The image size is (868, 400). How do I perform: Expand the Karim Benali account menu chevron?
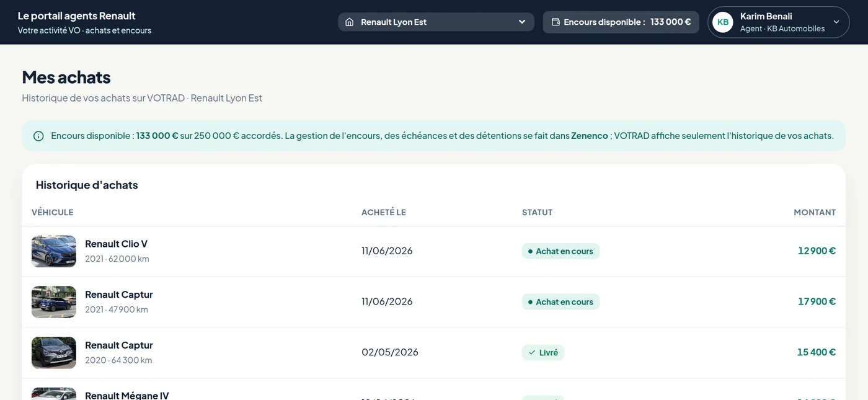(836, 22)
